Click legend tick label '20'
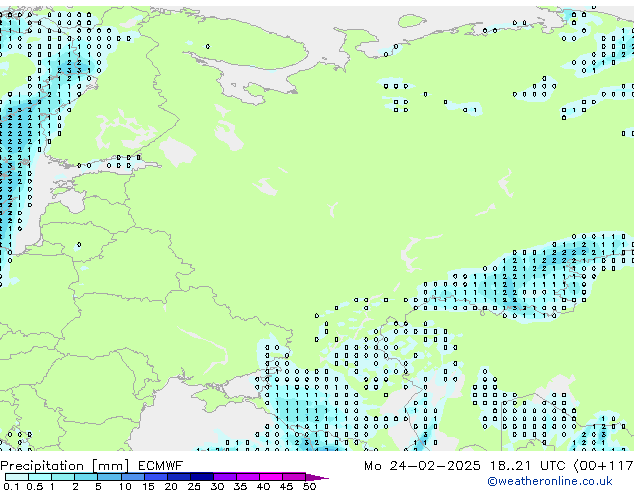The image size is (634, 490). click(x=171, y=486)
